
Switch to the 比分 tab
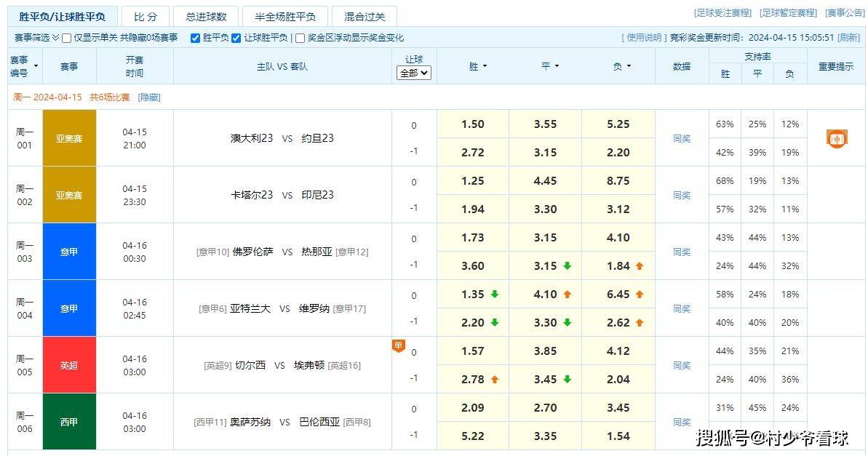(145, 15)
